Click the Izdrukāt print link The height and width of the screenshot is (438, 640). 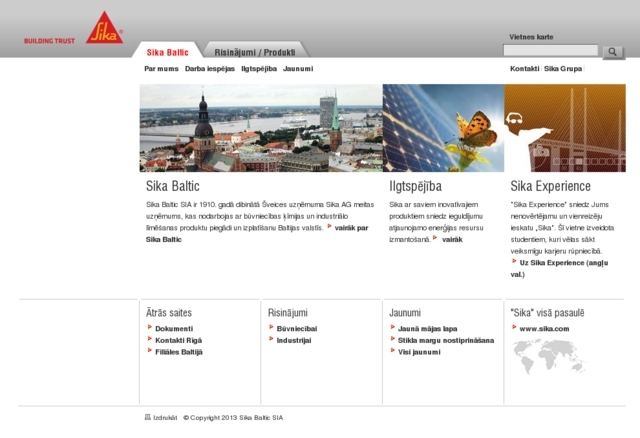coord(165,418)
